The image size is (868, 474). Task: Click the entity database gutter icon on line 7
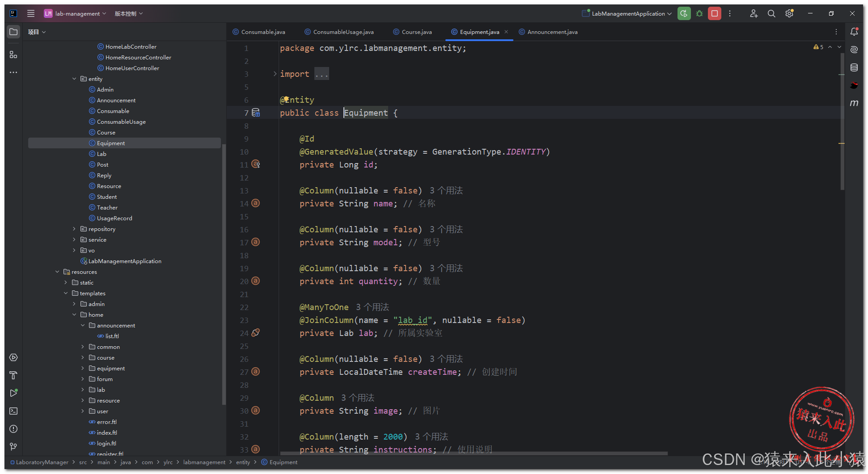pos(256,113)
